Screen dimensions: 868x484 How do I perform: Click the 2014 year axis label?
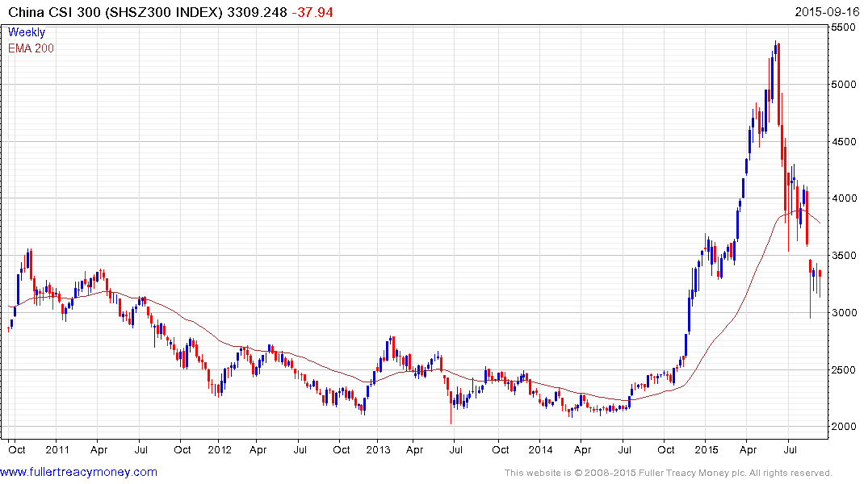(540, 449)
